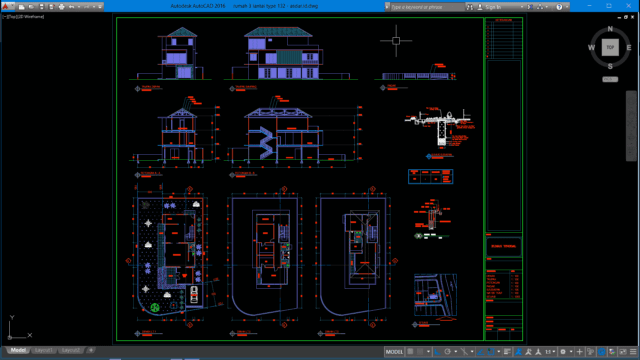The width and height of the screenshot is (640, 360).
Task: Click the Quick Properties status icon
Action: point(590,352)
